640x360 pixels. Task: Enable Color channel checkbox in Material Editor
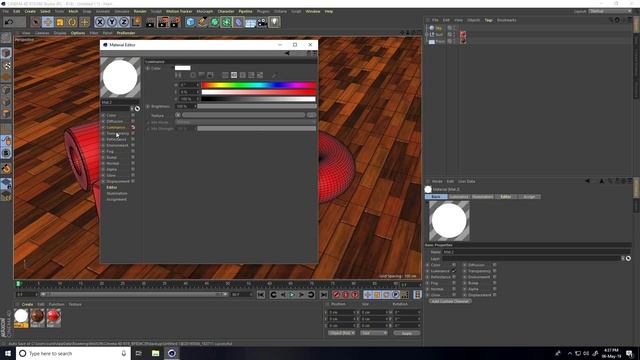(x=133, y=116)
